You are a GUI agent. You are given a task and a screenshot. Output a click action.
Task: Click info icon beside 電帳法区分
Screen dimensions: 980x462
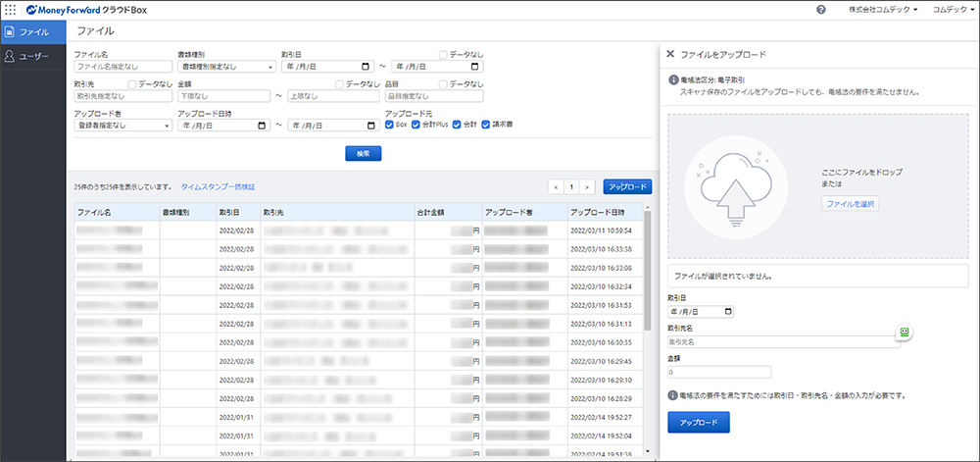pos(673,80)
